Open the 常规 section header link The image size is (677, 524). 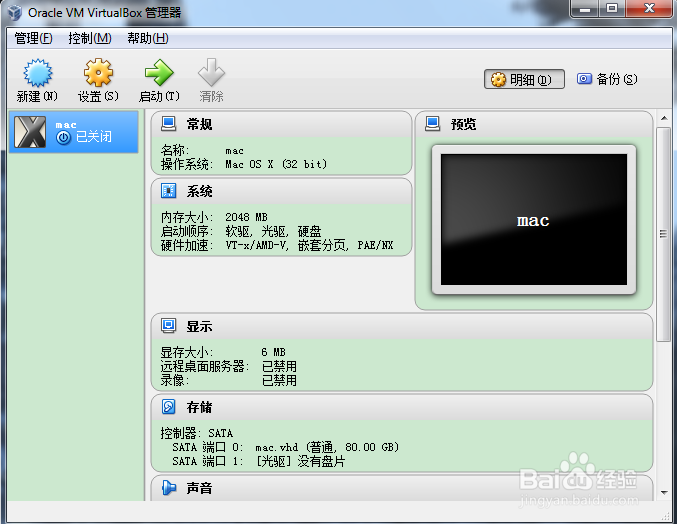tap(199, 124)
